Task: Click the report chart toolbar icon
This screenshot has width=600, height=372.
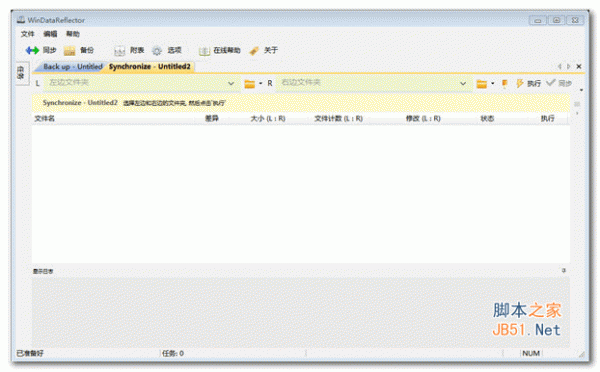Action: coord(119,51)
